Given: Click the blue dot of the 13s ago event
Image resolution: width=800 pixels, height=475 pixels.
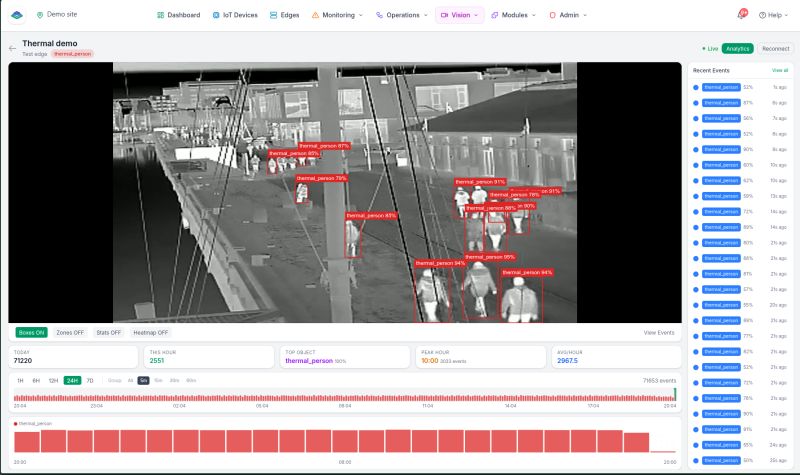Looking at the screenshot, I should 695,196.
